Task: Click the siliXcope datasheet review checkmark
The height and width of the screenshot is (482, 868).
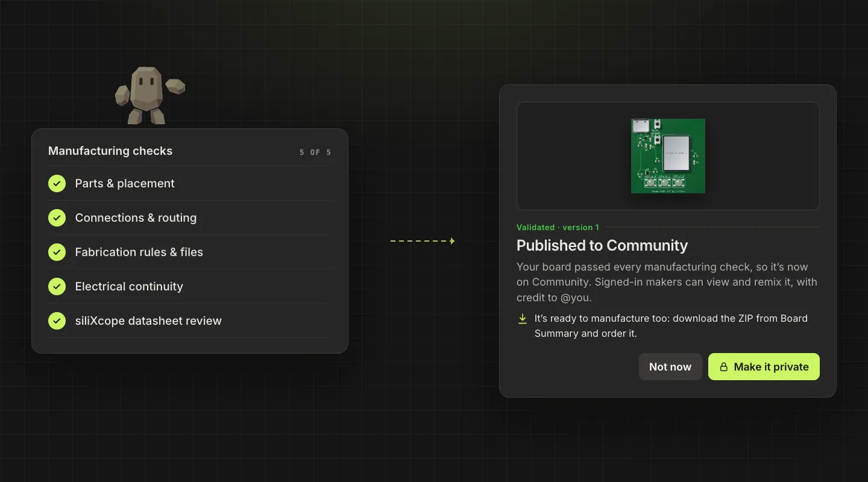Action: [57, 321]
